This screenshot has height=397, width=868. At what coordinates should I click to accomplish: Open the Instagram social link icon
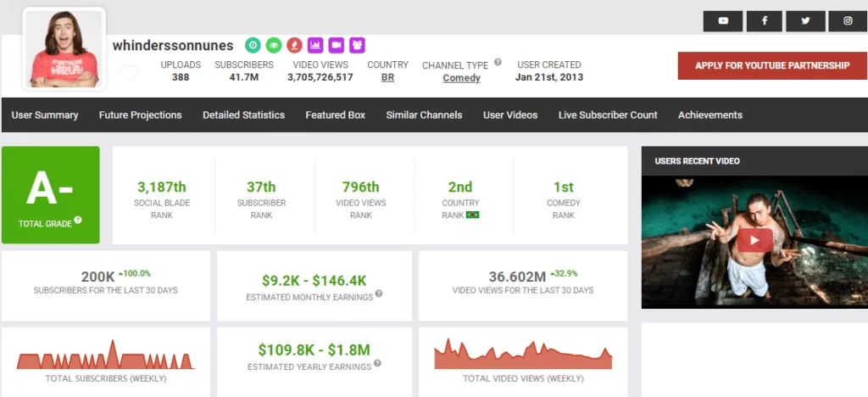(847, 20)
